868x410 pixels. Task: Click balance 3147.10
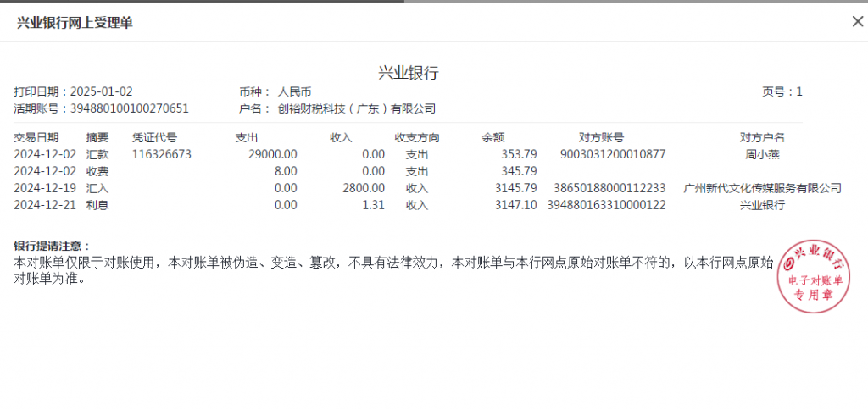pyautogui.click(x=516, y=205)
